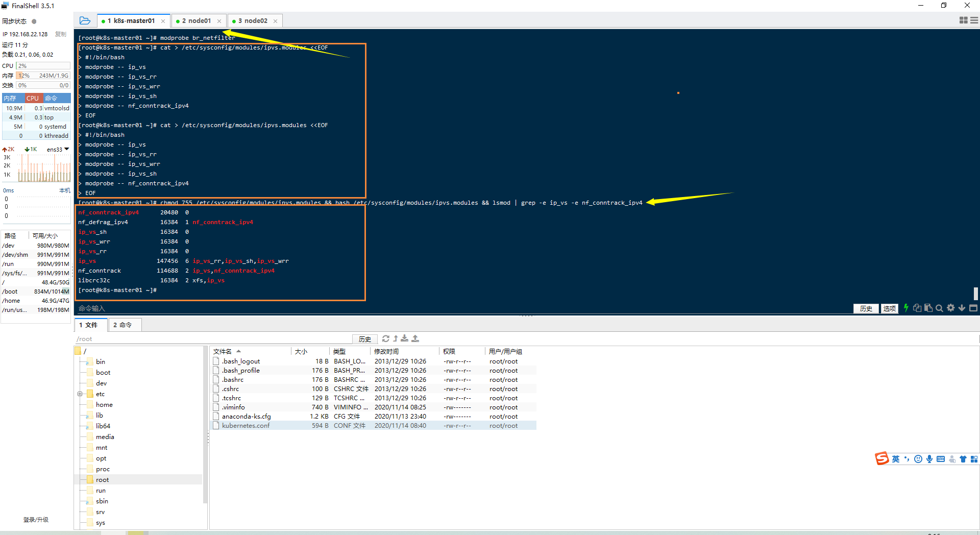The height and width of the screenshot is (535, 980).
Task: Click the 本机 latency link
Action: pyautogui.click(x=65, y=190)
